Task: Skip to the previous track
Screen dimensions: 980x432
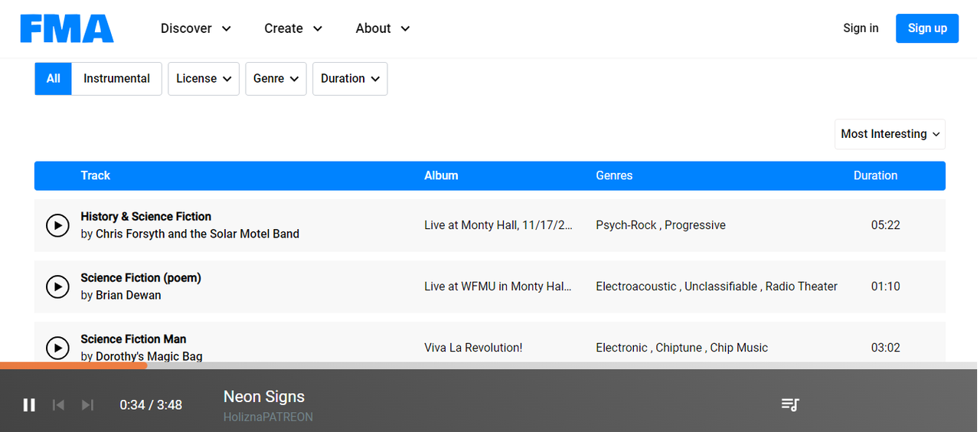Action: (x=58, y=404)
